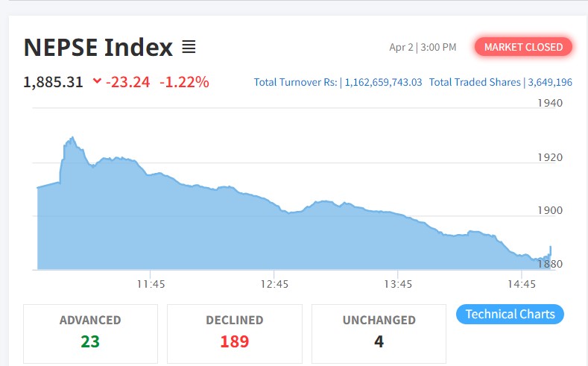Image resolution: width=588 pixels, height=366 pixels.
Task: Click the 13:45 time axis label
Action: 398,284
